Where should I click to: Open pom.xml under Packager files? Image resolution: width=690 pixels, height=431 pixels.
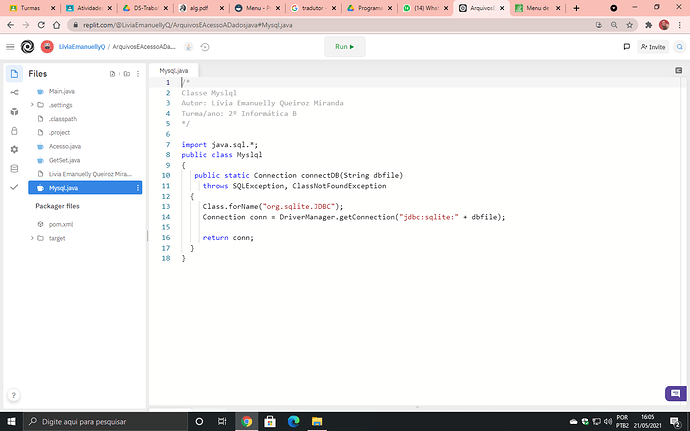61,225
